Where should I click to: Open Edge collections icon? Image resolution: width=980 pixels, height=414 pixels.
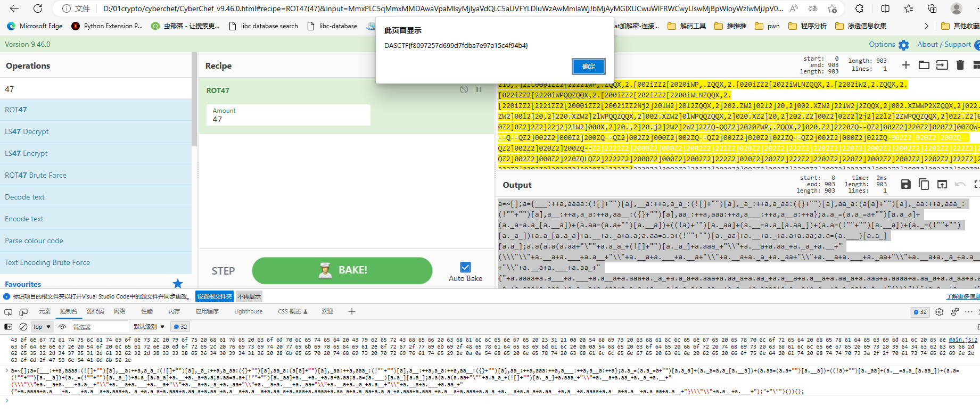[932, 9]
